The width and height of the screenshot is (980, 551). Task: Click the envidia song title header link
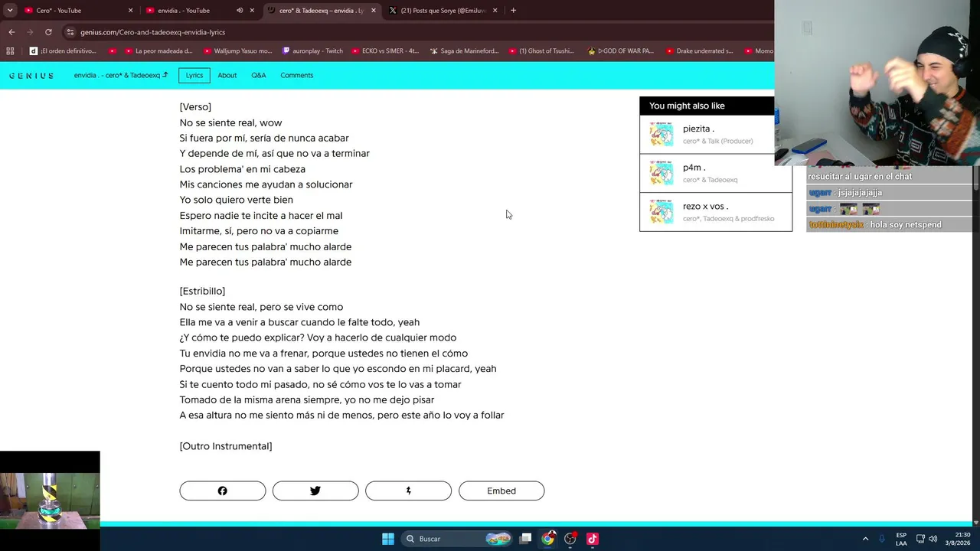120,75
